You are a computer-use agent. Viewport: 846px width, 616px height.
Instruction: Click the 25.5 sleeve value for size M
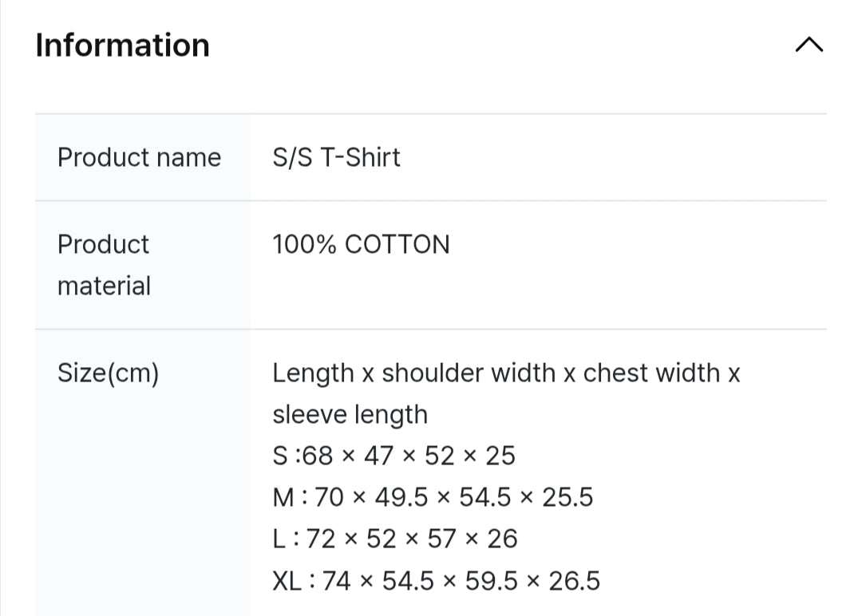coord(567,497)
